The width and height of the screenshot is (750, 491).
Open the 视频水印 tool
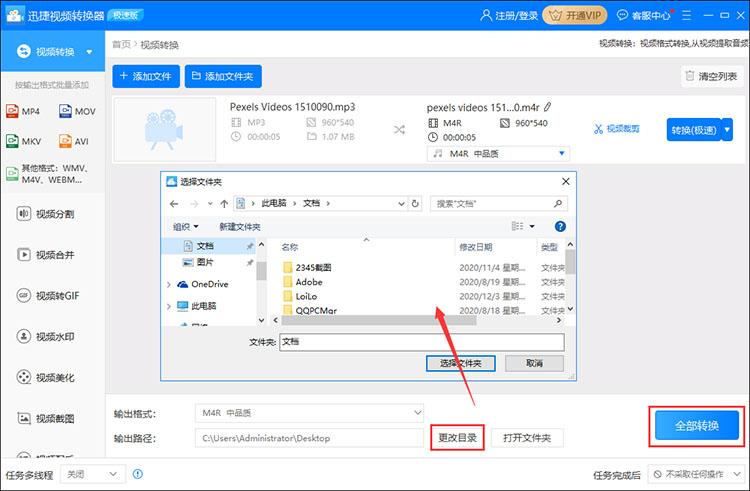point(46,337)
